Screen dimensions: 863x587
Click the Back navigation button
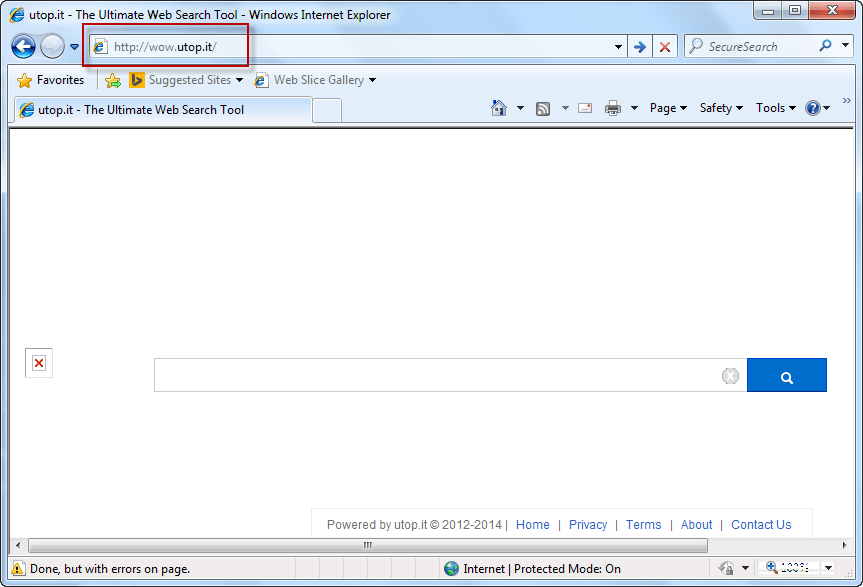[24, 47]
